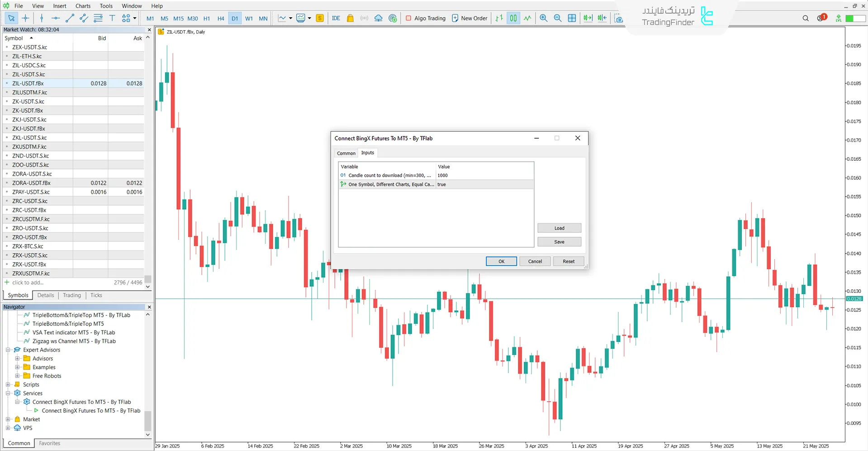Open the Market shopping bag icon
This screenshot has height=451, width=868.
tap(350, 18)
